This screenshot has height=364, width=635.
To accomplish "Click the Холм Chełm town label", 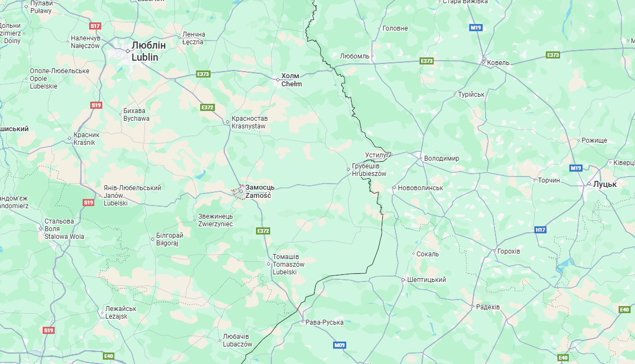I will coord(292,80).
